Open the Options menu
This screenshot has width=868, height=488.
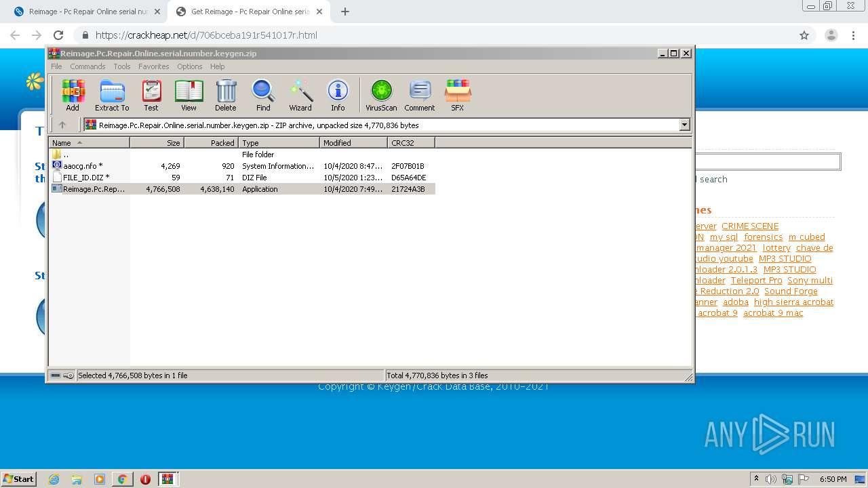pyautogui.click(x=190, y=66)
